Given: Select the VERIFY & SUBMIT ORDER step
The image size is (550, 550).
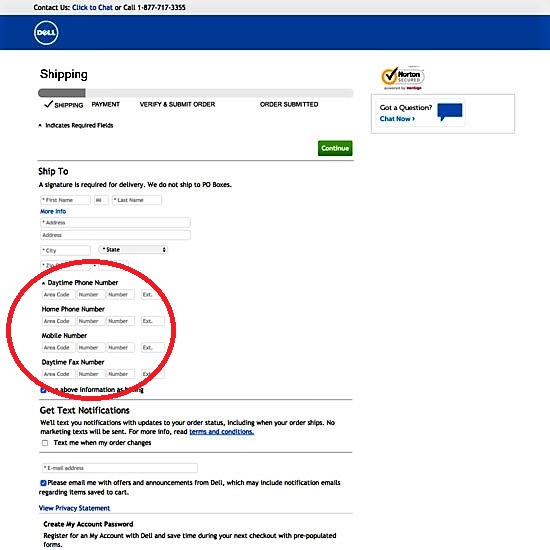Looking at the screenshot, I should click(177, 105).
